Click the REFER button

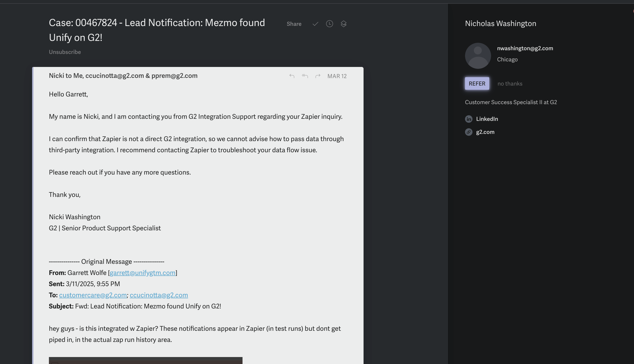[477, 83]
